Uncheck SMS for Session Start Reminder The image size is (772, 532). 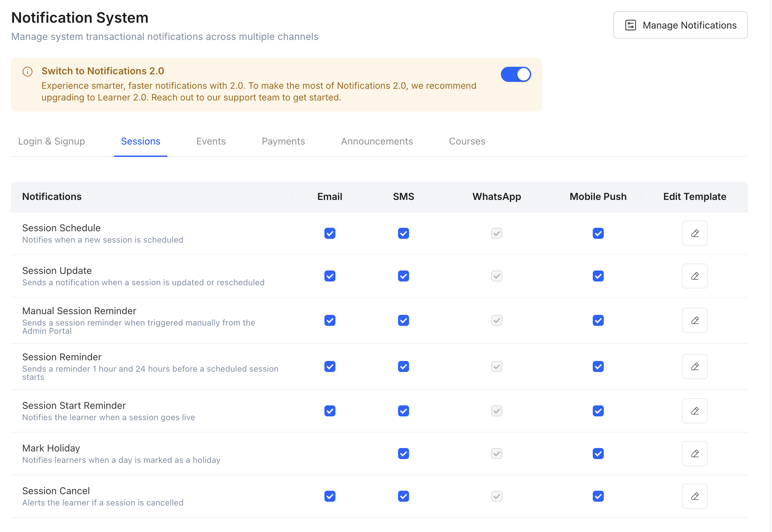(404, 411)
